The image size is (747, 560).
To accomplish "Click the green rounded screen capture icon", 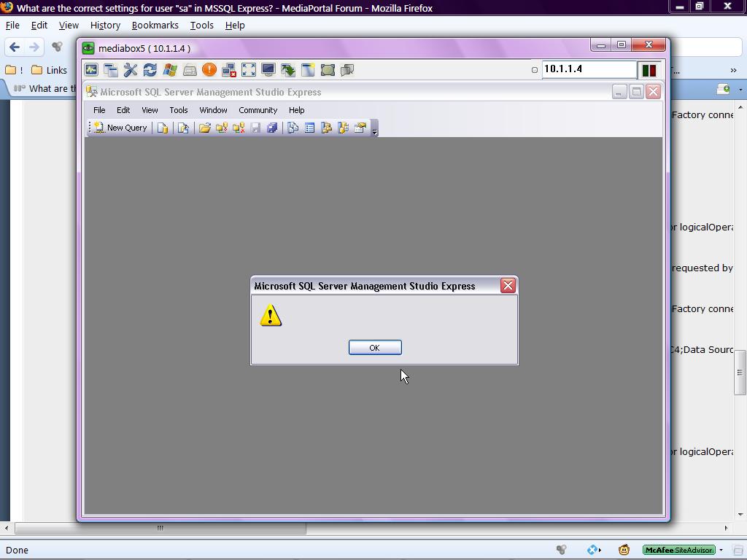I will click(328, 70).
